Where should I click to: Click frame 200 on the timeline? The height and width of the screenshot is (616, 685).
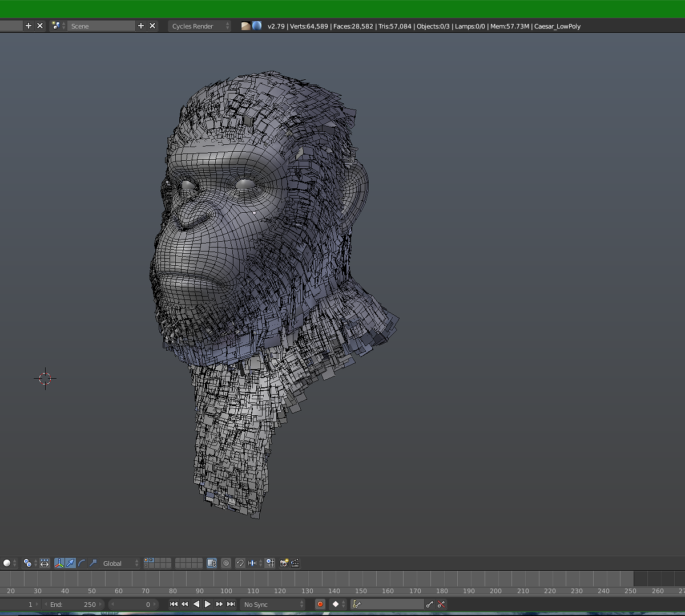(x=495, y=591)
